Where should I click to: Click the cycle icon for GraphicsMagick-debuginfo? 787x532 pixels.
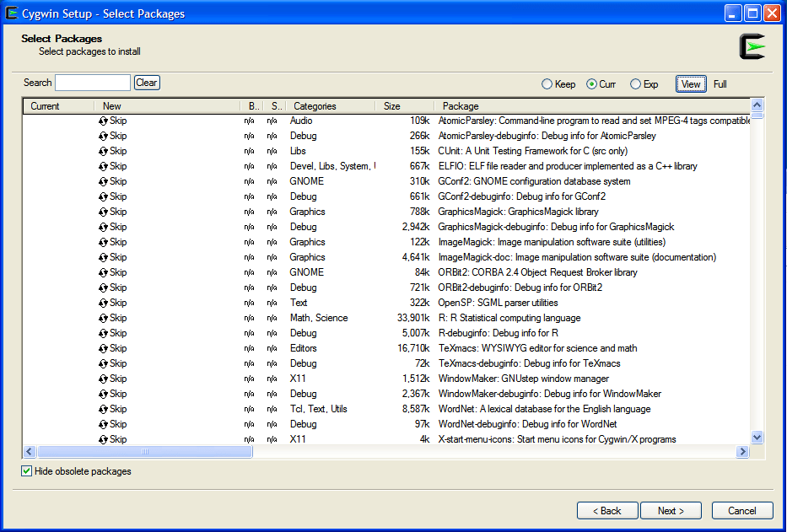pyautogui.click(x=104, y=227)
